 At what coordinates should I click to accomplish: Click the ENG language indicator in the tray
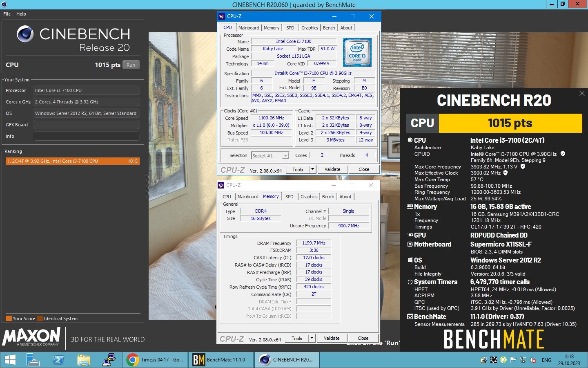point(546,360)
